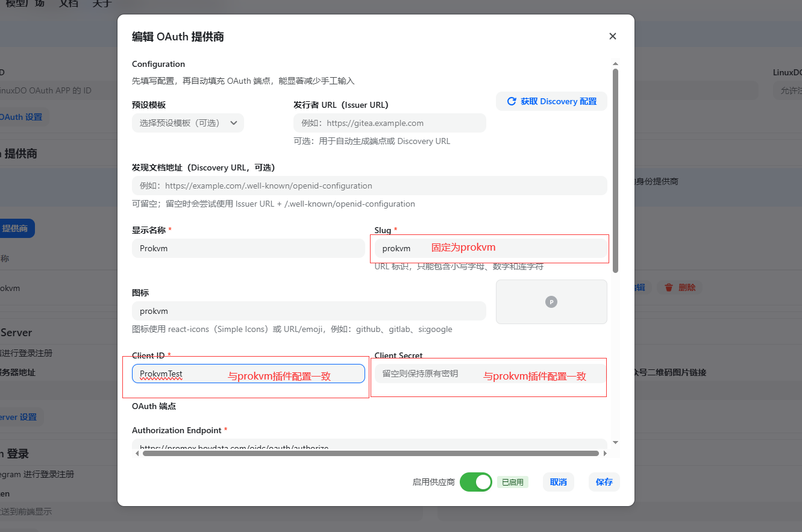
Task: Click the scroll up arrow in dialog
Action: point(615,64)
